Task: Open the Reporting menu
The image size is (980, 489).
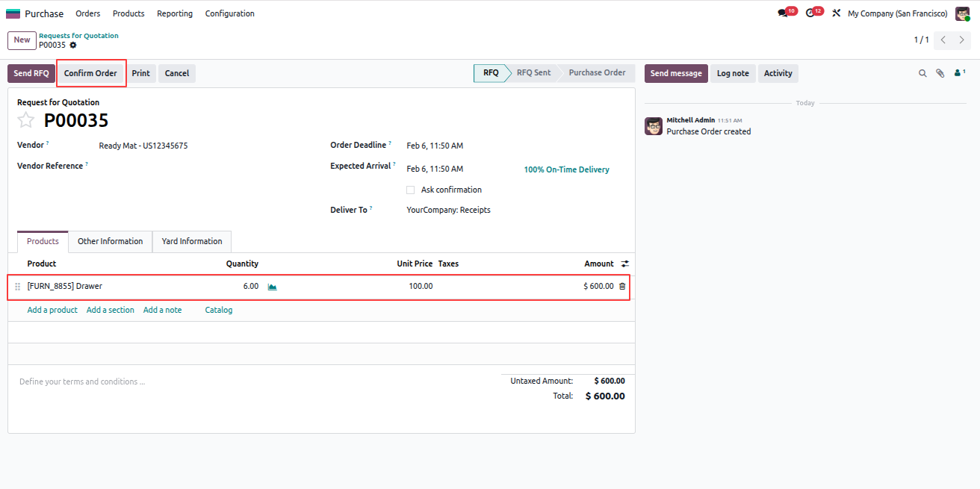Action: coord(175,13)
